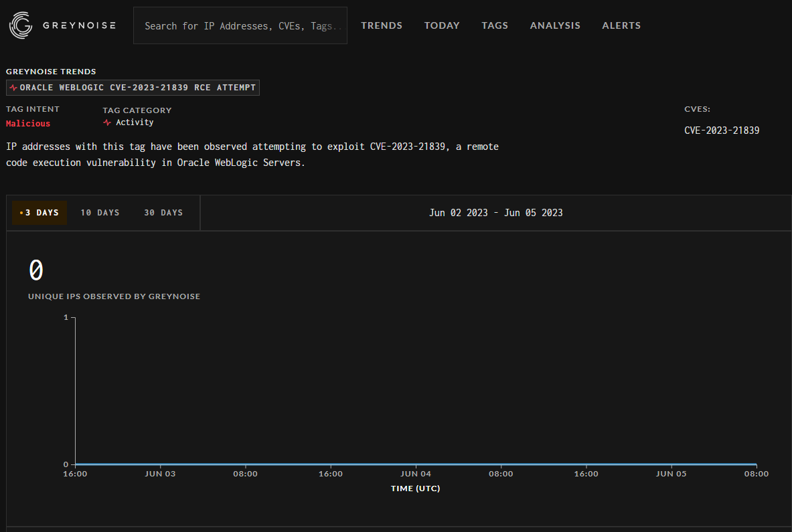Click the Jun 02 2023 - Jun 05 2023 date range
The image size is (792, 532).
coord(496,213)
